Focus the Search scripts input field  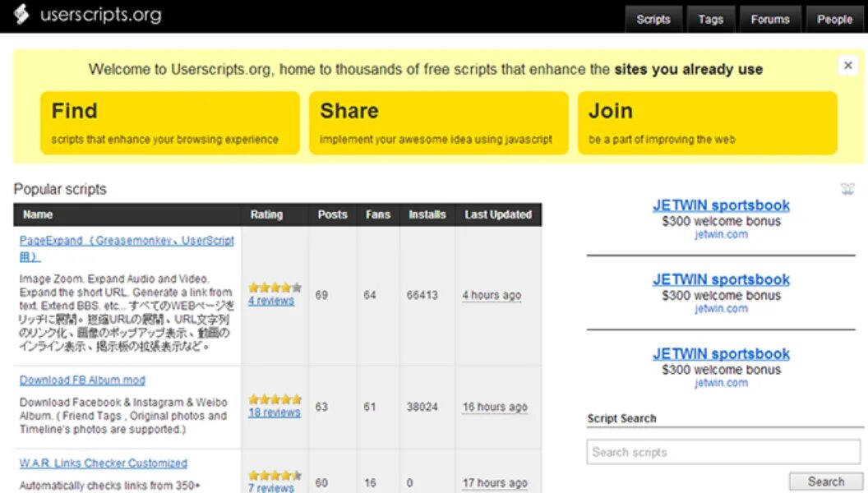pyautogui.click(x=723, y=452)
